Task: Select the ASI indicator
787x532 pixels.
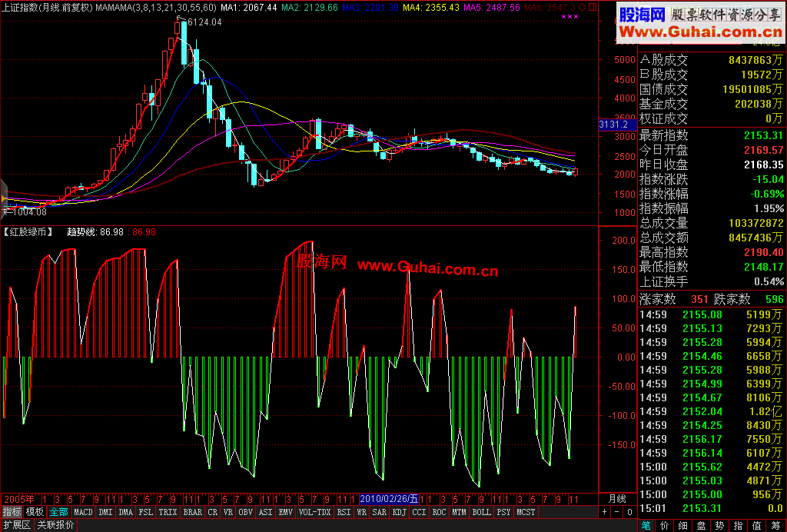Action: pos(265,512)
